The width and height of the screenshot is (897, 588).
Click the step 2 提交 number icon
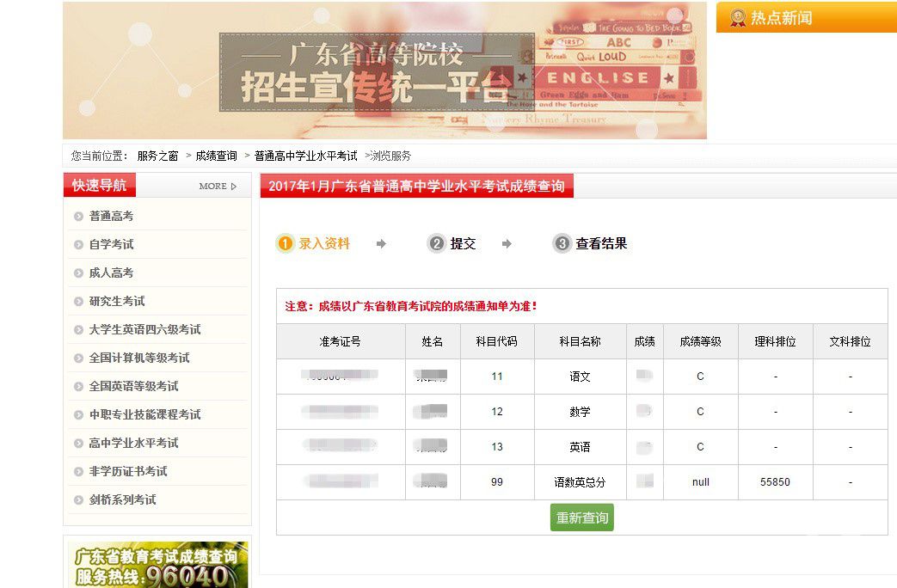[x=437, y=244]
